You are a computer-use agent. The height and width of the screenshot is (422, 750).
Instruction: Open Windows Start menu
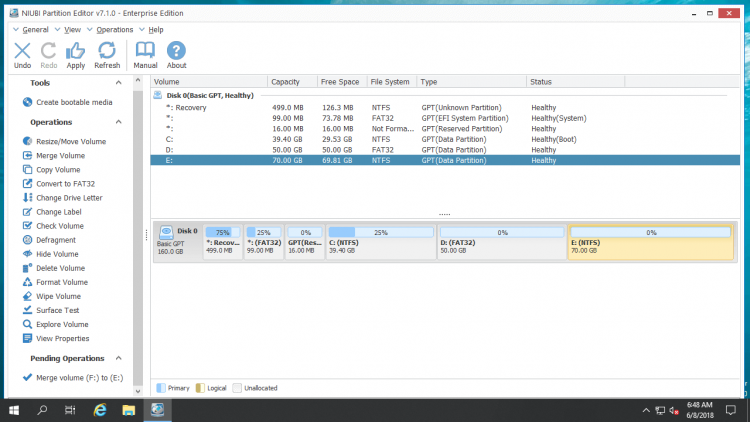(14, 410)
